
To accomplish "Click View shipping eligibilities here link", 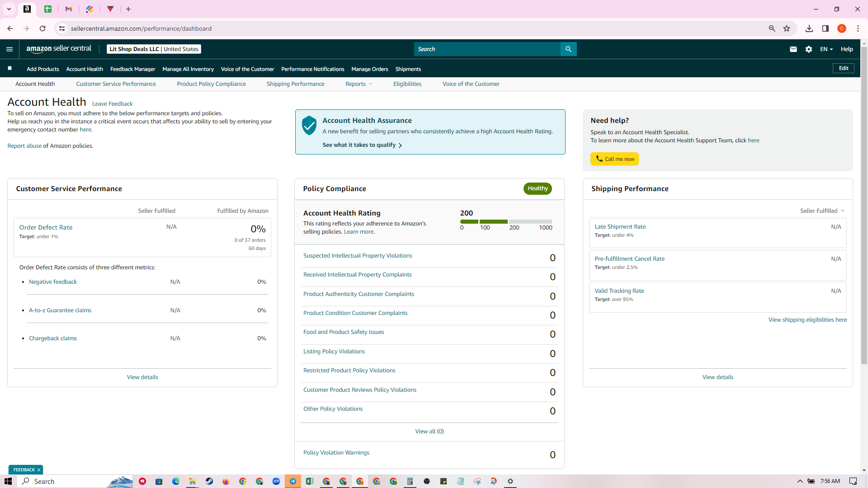I will coord(807,320).
